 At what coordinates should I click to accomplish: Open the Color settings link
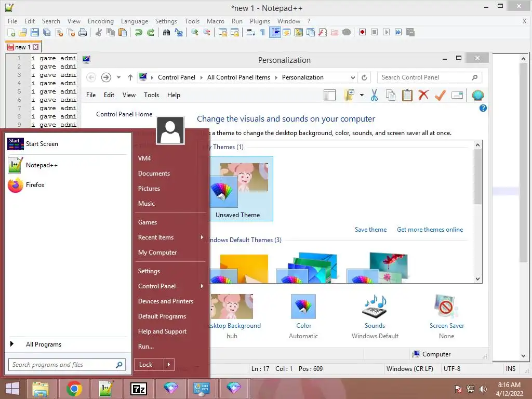303,326
